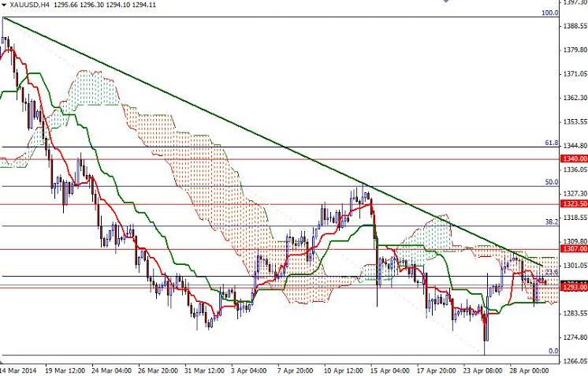Click 1344.80 on the price axis
This screenshot has width=588, height=376.
(x=575, y=146)
